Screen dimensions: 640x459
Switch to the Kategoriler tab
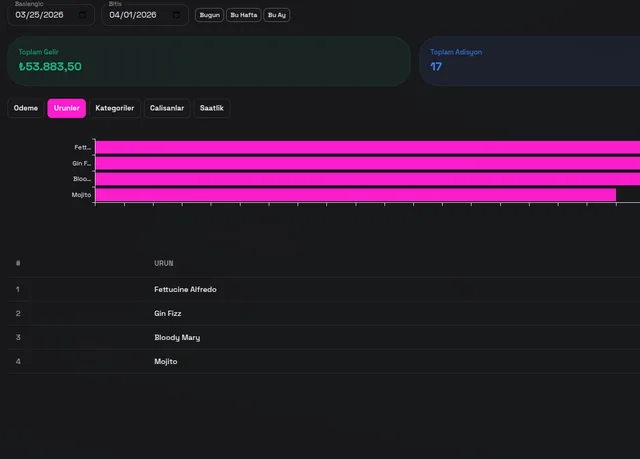point(115,108)
